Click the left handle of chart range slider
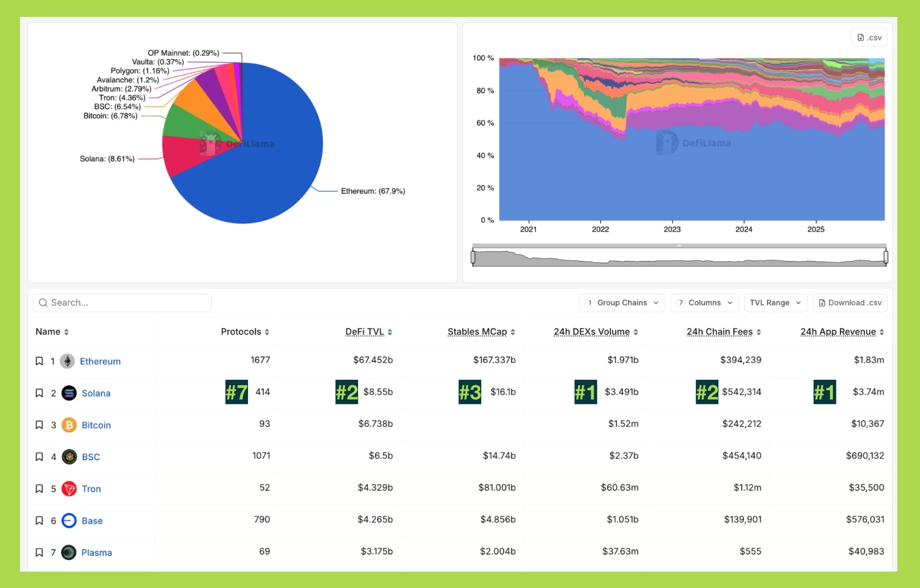 (x=473, y=257)
